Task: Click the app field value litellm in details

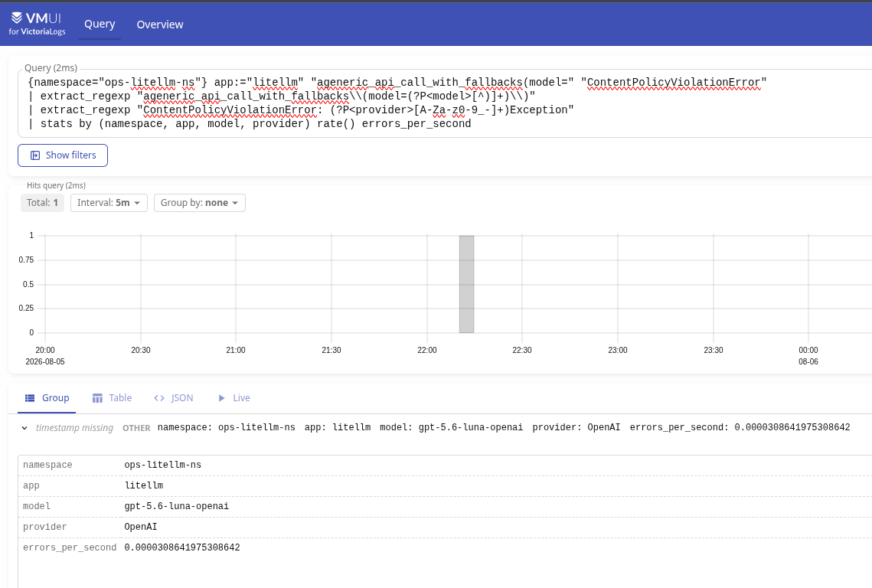Action: click(x=143, y=485)
